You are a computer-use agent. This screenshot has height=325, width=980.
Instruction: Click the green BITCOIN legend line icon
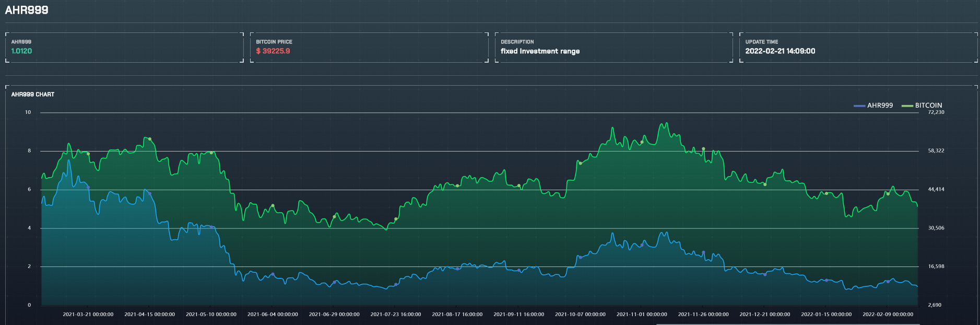[x=907, y=106]
